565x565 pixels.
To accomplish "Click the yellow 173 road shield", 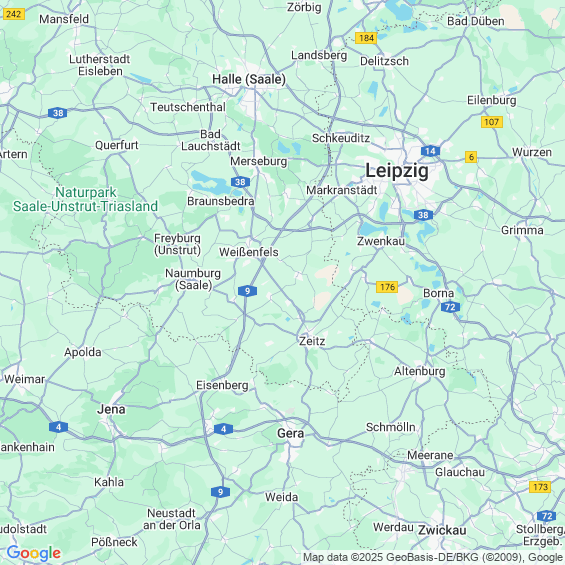I will [x=540, y=487].
